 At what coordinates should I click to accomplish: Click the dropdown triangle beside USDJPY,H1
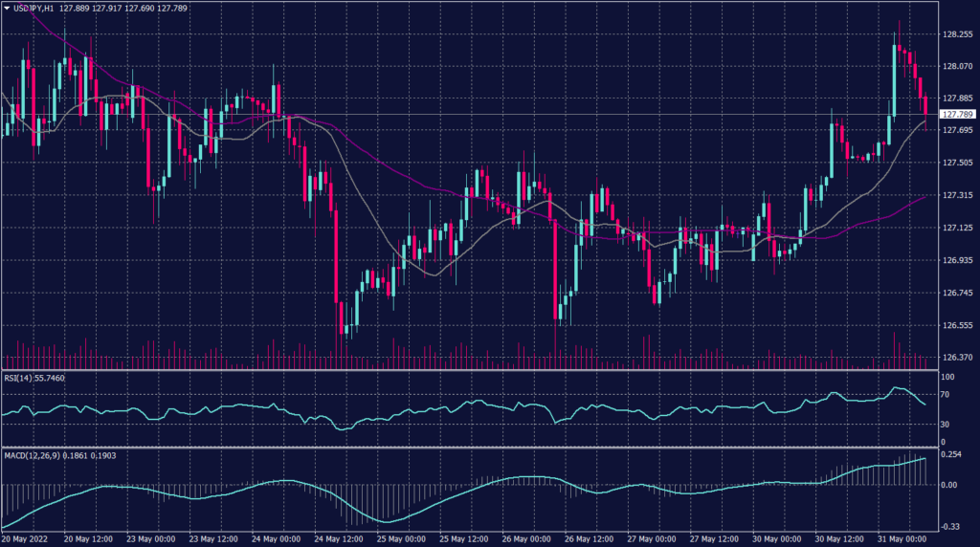click(7, 8)
